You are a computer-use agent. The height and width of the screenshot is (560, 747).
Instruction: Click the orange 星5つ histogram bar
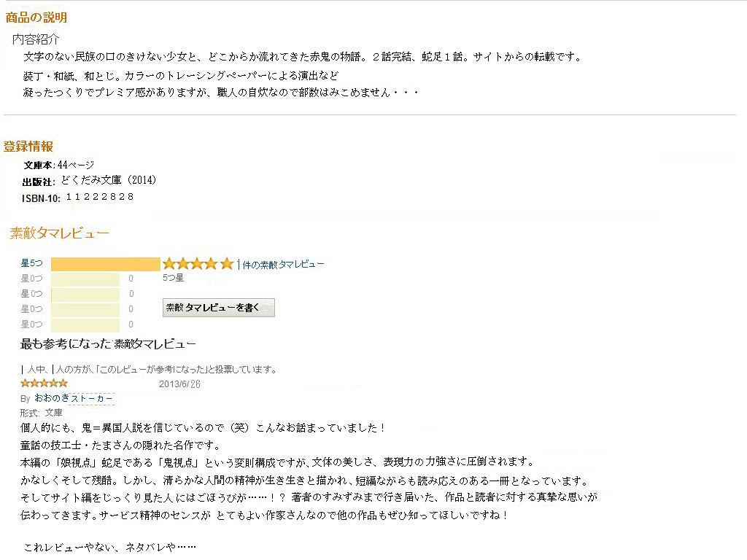coord(105,264)
